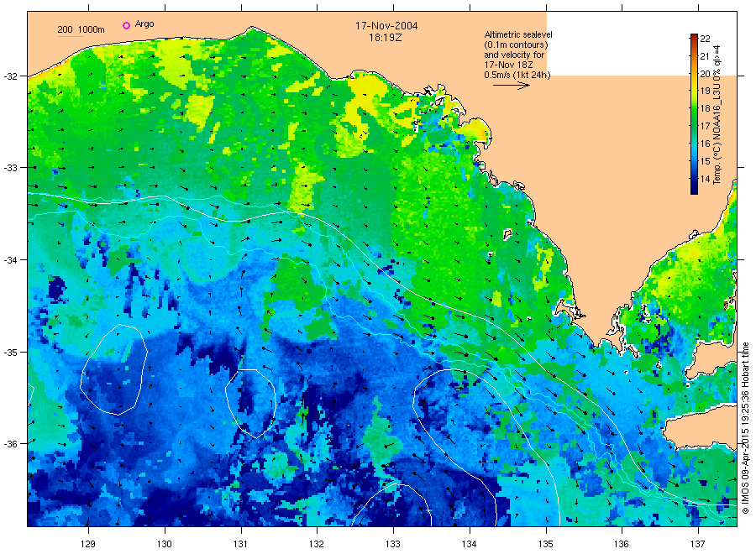This screenshot has width=756, height=554.
Task: Click the time '18:19Z' label
Action: [x=385, y=38]
